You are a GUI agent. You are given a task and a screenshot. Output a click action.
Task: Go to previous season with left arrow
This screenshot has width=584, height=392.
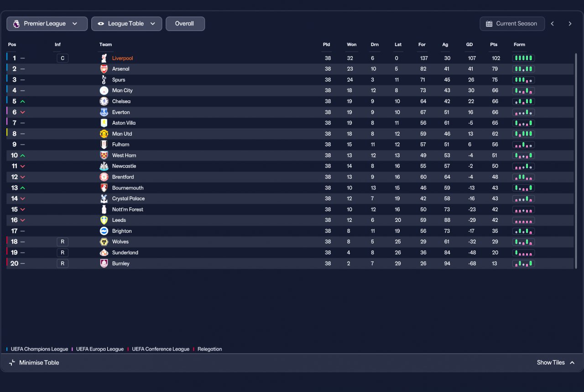[x=553, y=24]
